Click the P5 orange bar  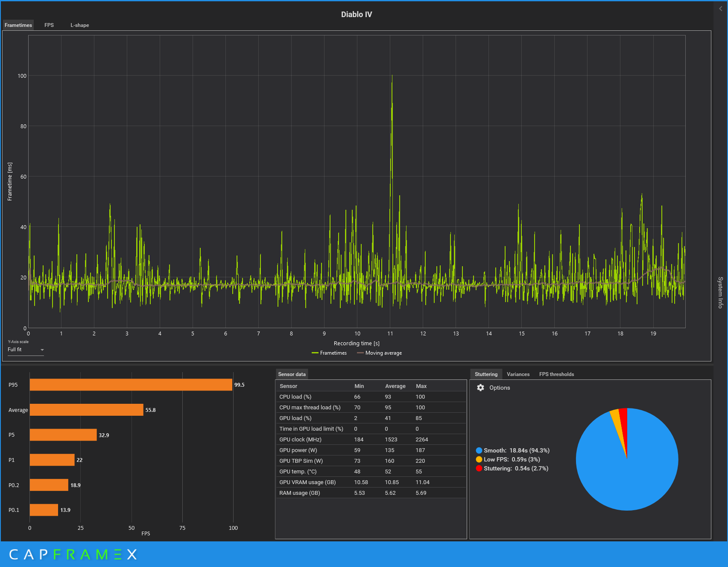63,435
